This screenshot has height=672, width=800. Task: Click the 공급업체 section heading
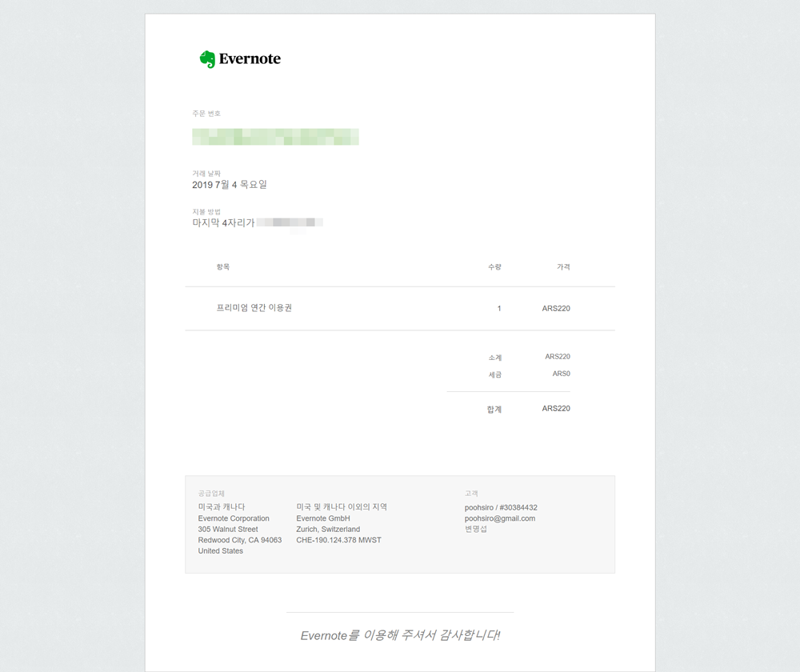[211, 494]
